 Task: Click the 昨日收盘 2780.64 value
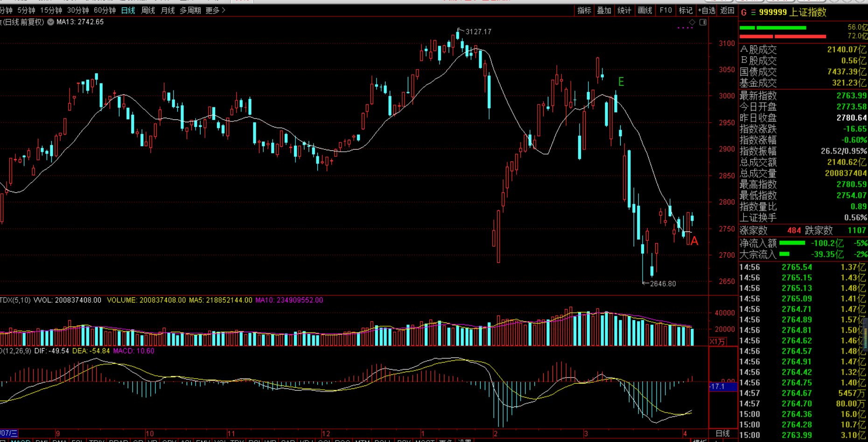tap(851, 118)
